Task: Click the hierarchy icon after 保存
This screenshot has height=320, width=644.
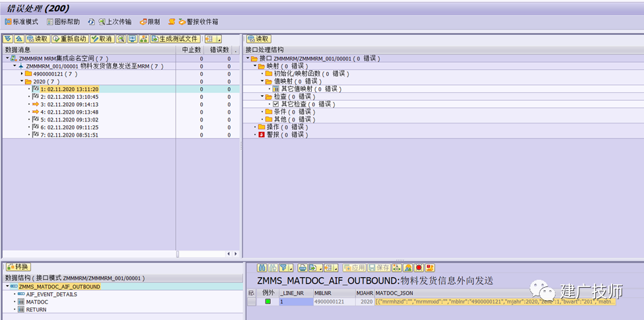Action: coord(397,268)
